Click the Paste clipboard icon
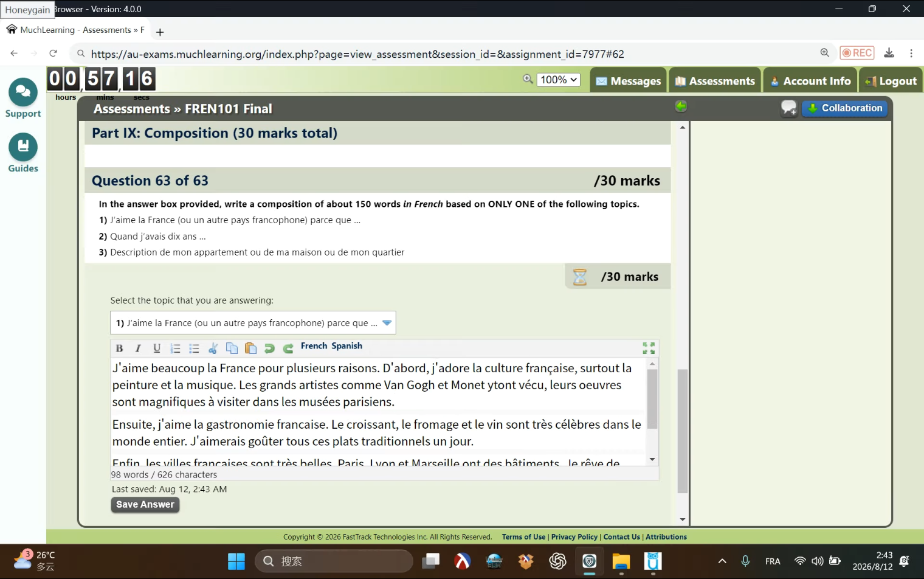 [250, 348]
